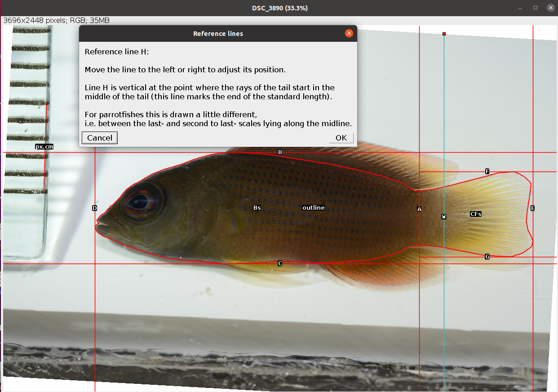Select the red handle atop cyan line H
This screenshot has width=558, height=392.
point(444,34)
